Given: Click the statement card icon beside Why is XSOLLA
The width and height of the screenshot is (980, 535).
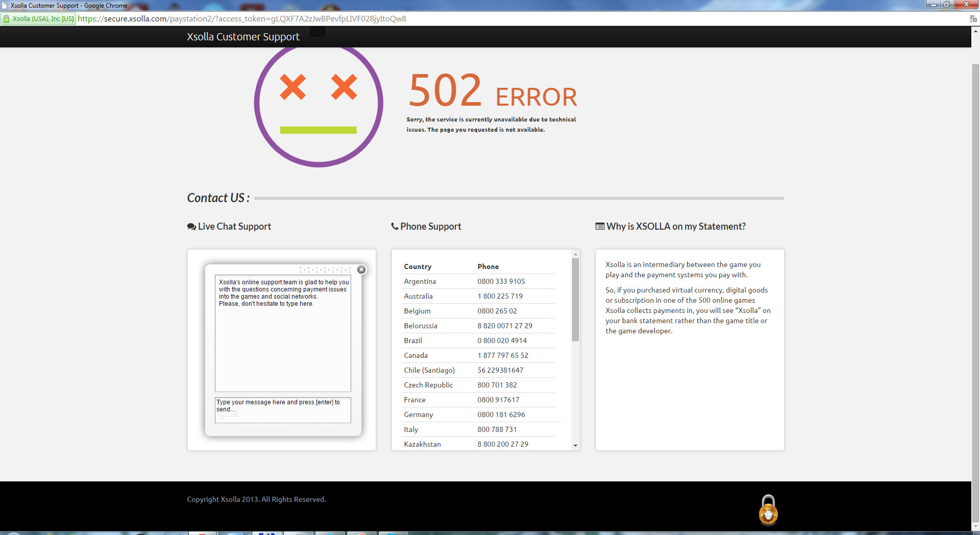Looking at the screenshot, I should point(600,226).
